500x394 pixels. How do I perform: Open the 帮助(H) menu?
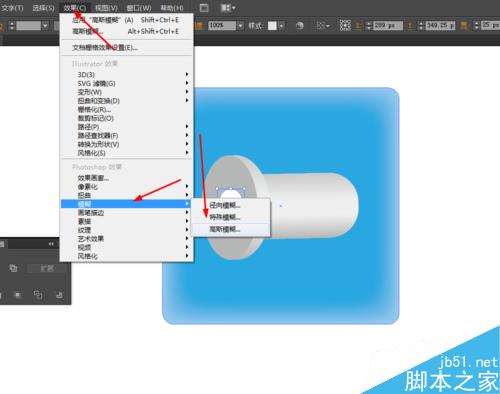[x=172, y=8]
